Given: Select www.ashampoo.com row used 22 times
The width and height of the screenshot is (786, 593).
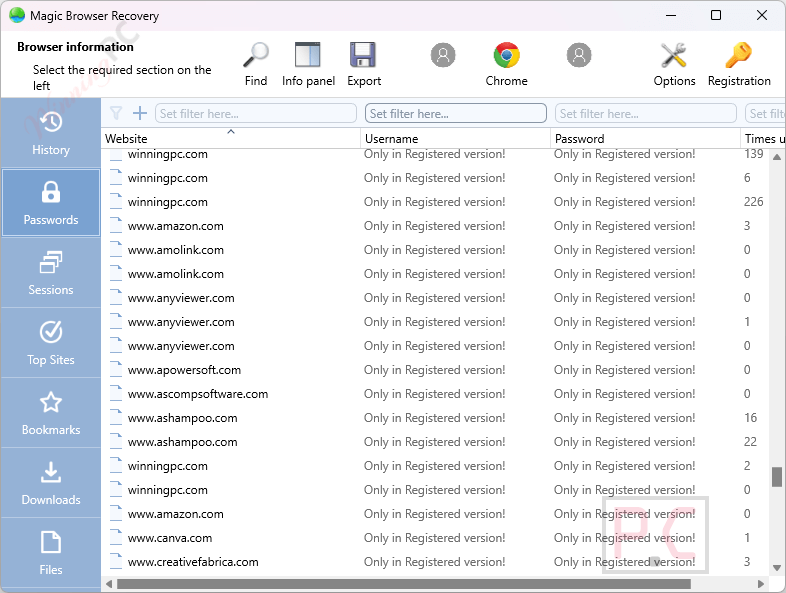Looking at the screenshot, I should pos(435,442).
